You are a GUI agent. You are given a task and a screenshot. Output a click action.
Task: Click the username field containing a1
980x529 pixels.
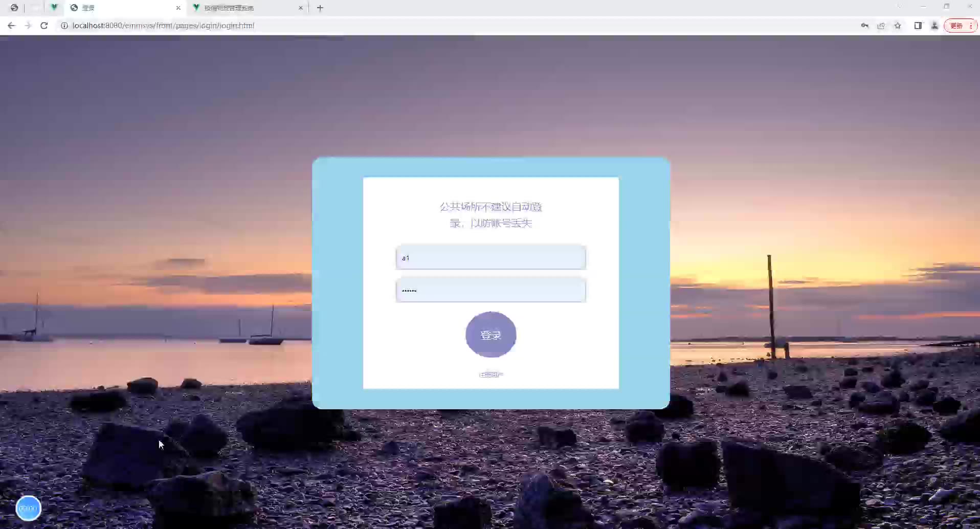(491, 257)
